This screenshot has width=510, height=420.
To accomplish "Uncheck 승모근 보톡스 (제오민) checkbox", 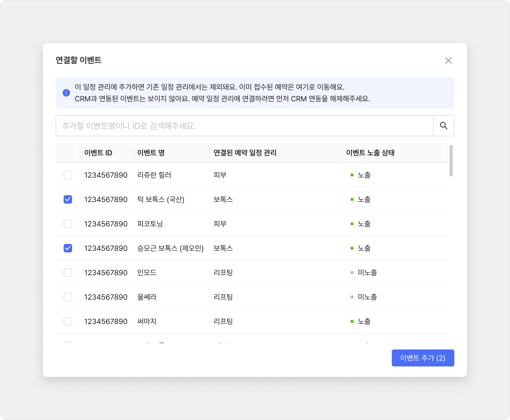I will click(x=68, y=248).
